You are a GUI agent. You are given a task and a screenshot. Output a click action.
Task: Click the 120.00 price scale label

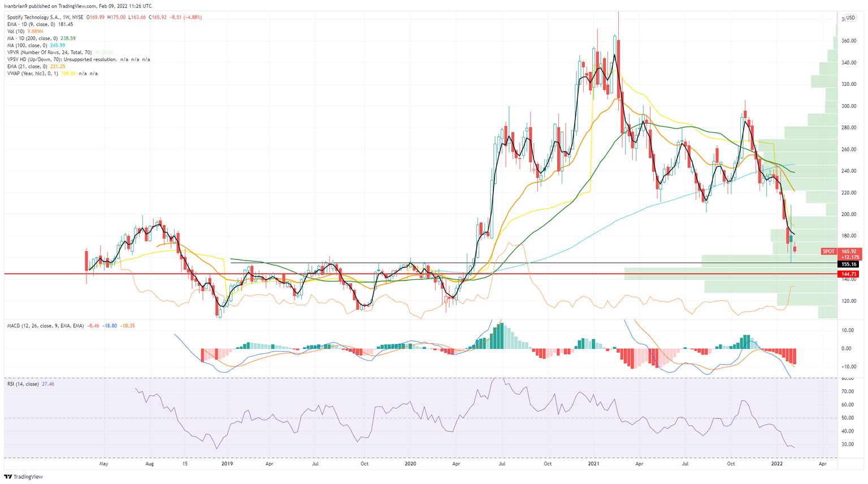[x=849, y=301]
